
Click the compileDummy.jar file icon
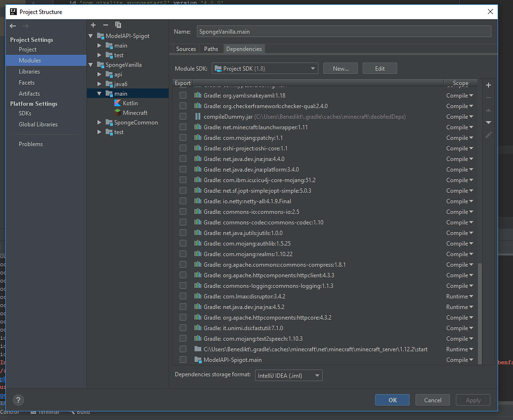(x=197, y=117)
